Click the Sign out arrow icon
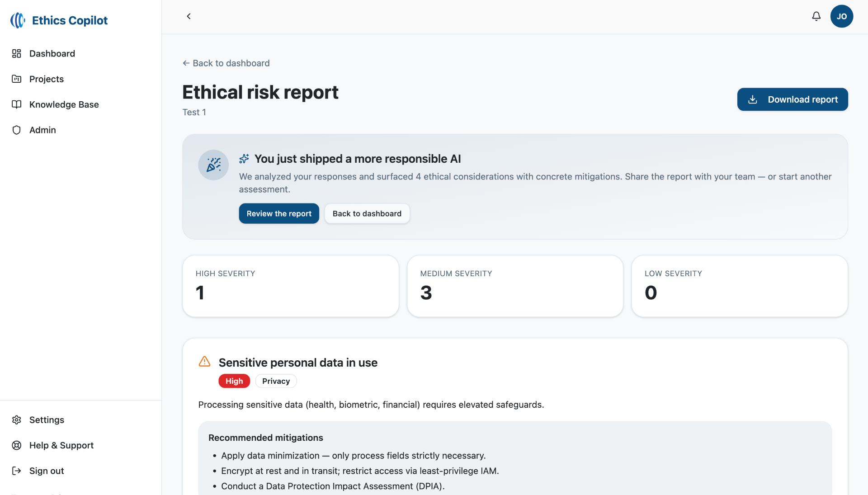 click(17, 471)
